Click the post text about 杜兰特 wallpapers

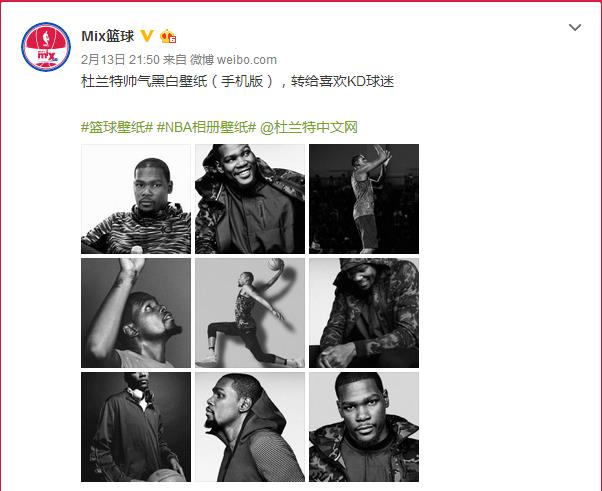click(238, 81)
